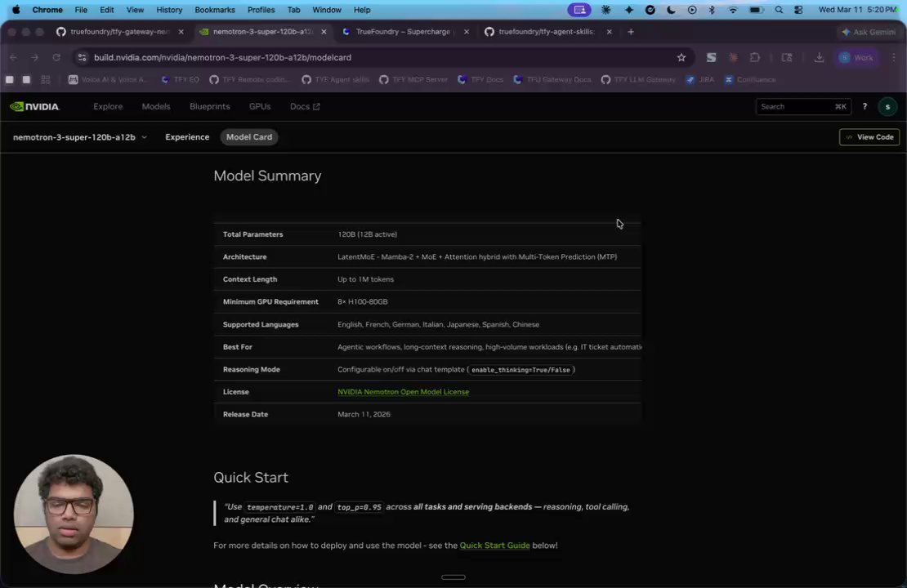This screenshot has height=588, width=907.
Task: Open Chrome downloads icon
Action: (x=819, y=57)
